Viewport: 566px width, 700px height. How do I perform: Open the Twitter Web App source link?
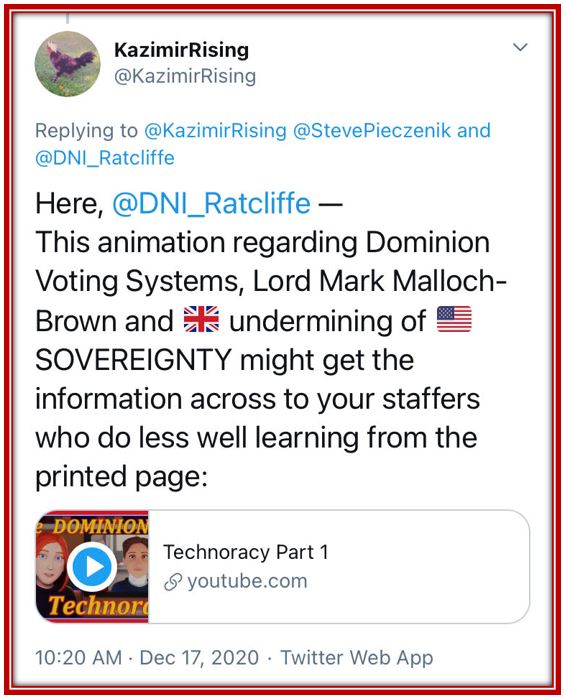pyautogui.click(x=357, y=658)
